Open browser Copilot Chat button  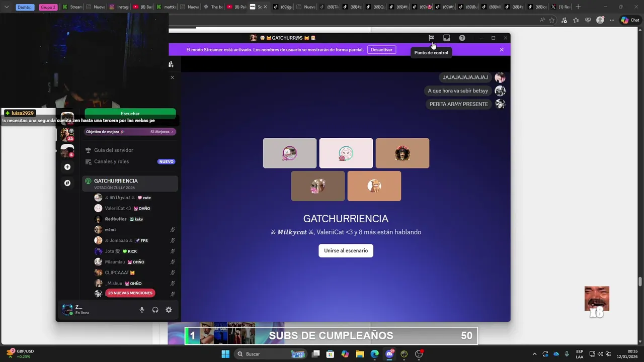pos(630,20)
